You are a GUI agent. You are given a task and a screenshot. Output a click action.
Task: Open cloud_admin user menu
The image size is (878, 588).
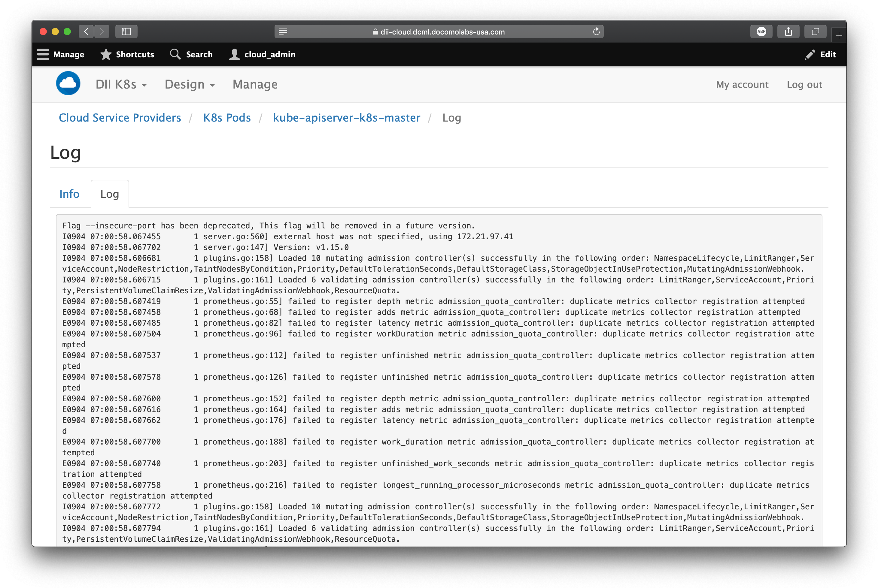(262, 54)
